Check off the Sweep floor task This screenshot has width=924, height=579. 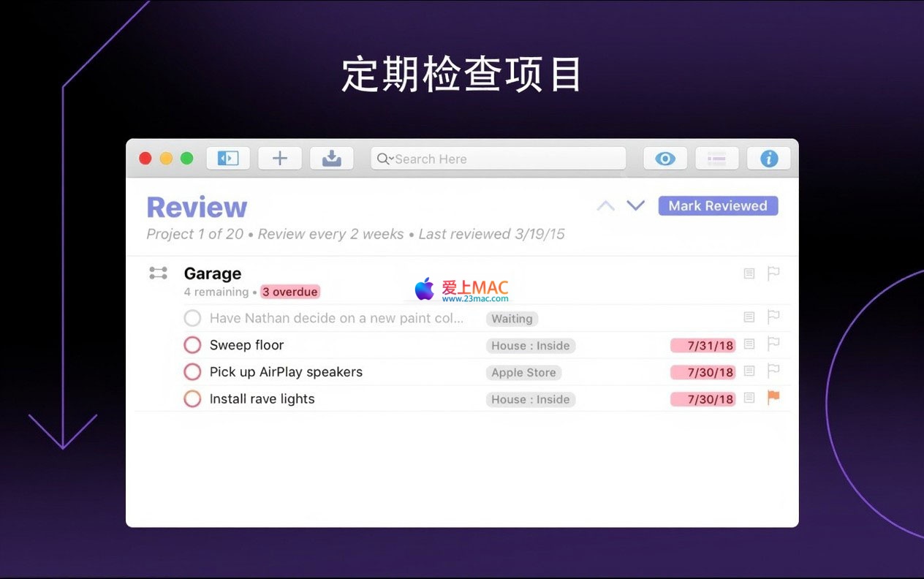(192, 345)
